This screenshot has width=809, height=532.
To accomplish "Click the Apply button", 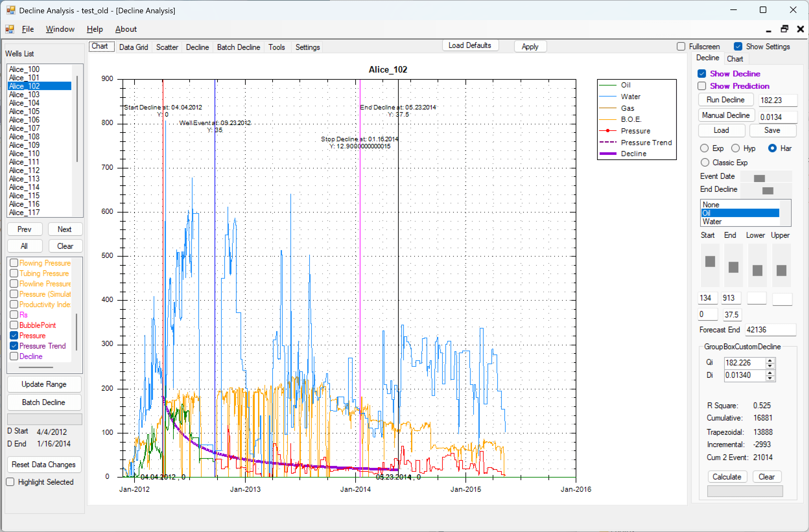I will tap(530, 47).
